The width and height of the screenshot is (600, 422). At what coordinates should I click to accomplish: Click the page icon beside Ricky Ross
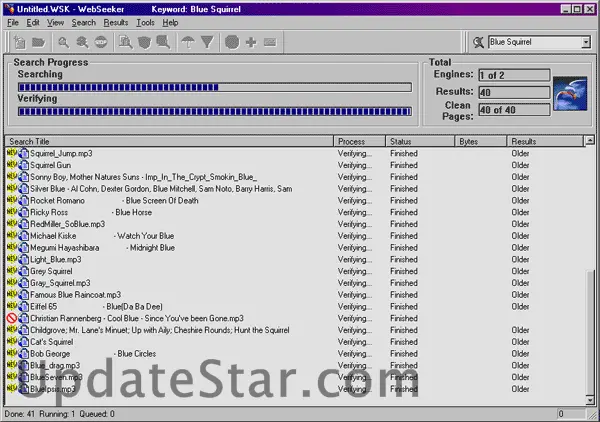(x=24, y=212)
